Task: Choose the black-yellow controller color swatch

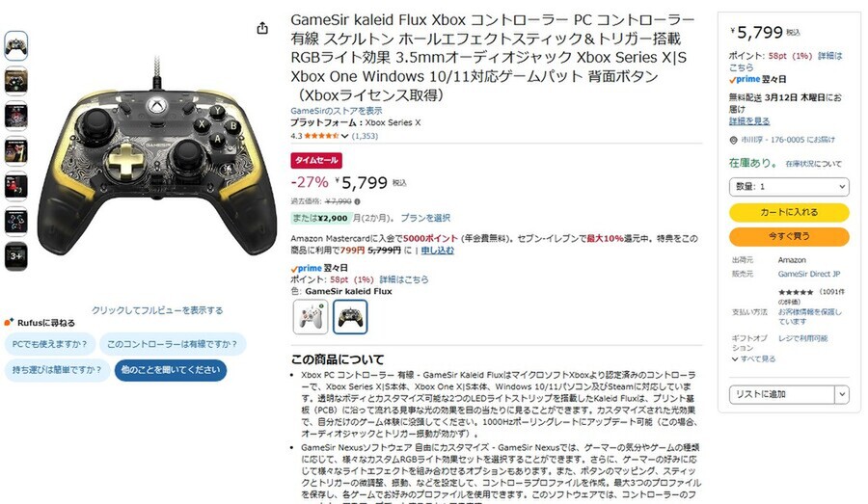Action: click(350, 316)
